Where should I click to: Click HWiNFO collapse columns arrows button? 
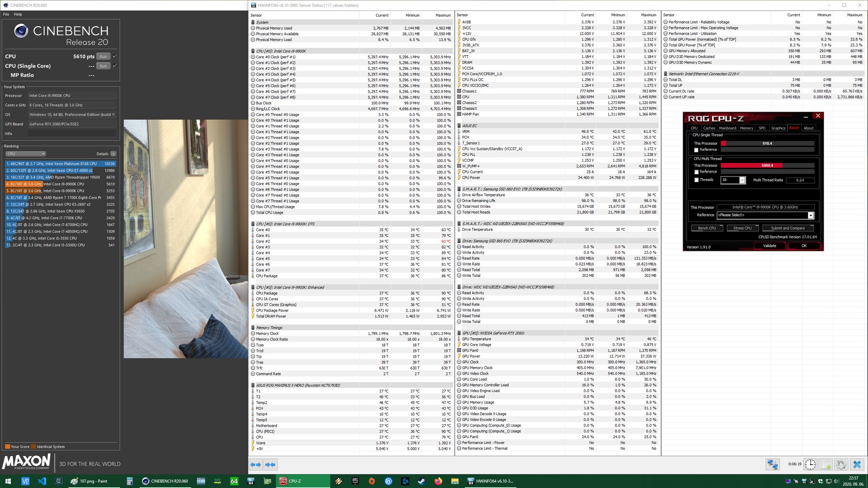click(270, 464)
